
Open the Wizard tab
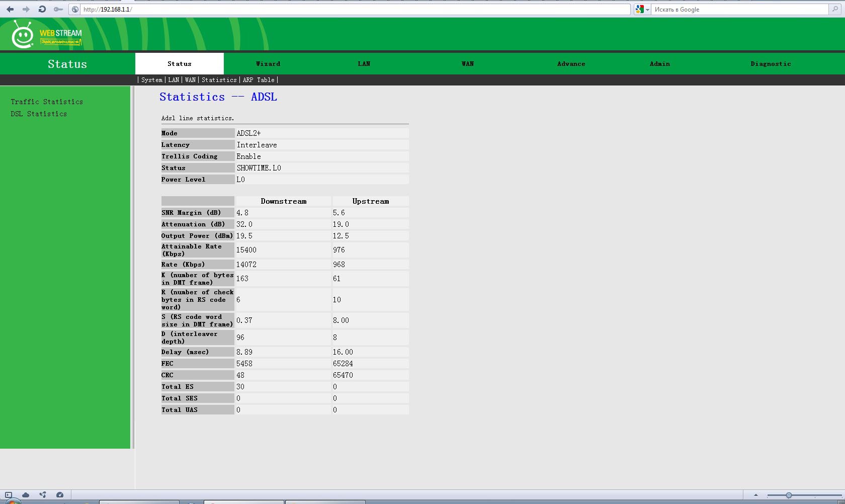(268, 64)
